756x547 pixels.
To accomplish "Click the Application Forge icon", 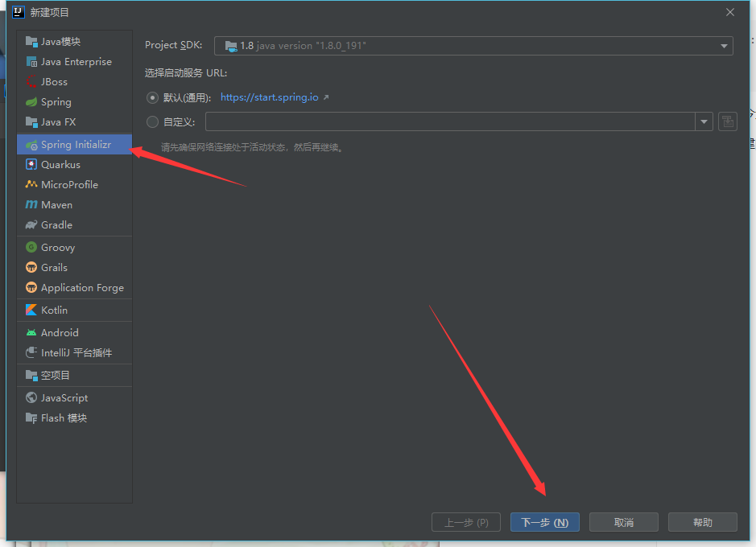I will pos(31,288).
